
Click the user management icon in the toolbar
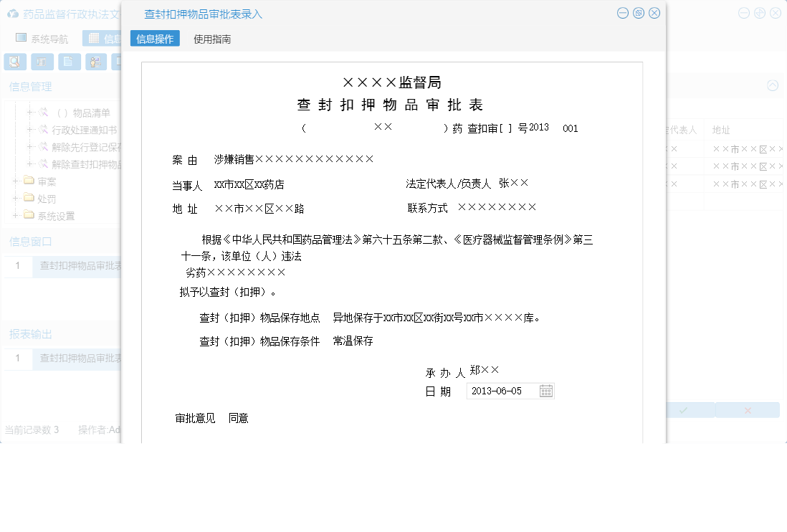(95, 62)
